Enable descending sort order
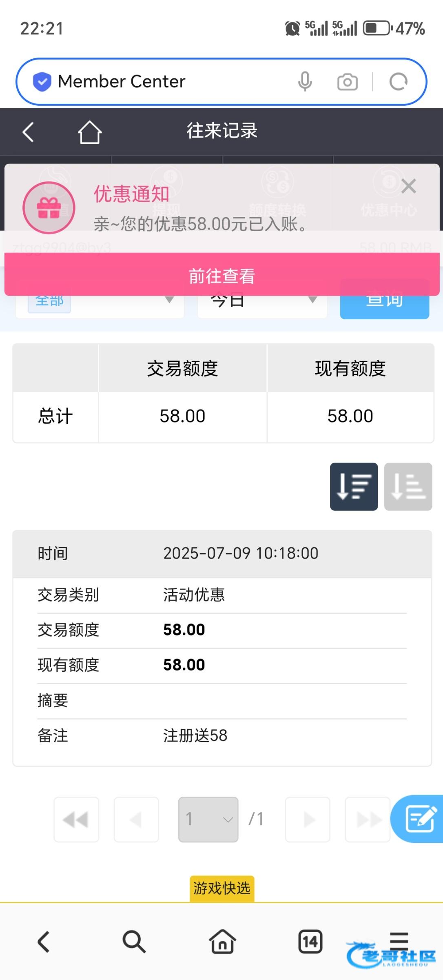Viewport: 443px width, 980px height. point(354,486)
